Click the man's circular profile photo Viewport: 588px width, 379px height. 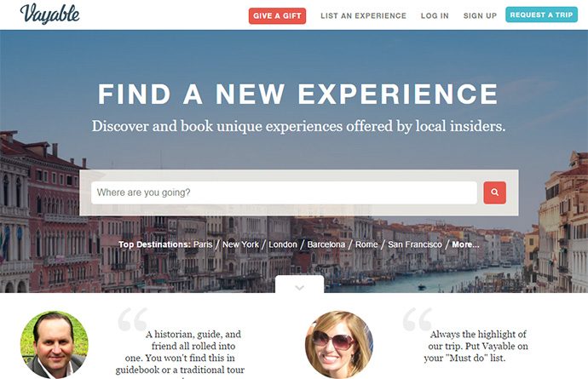[55, 345]
